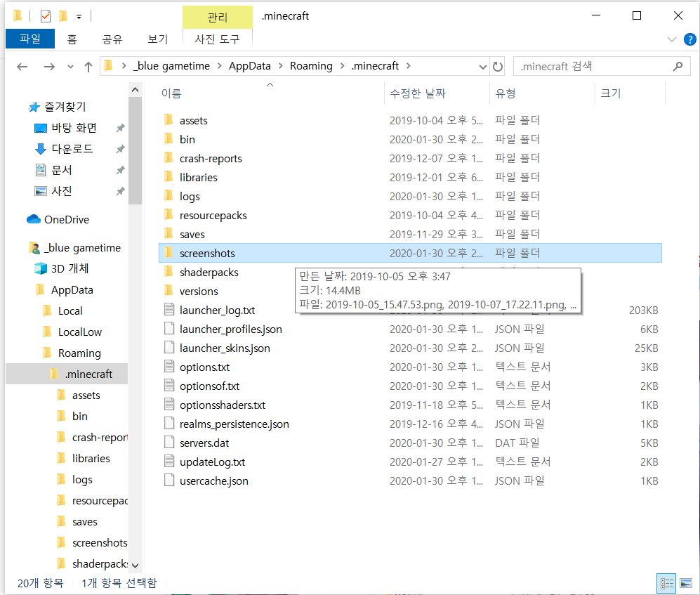Select servers.dat file icon
This screenshot has width=700, height=595.
pos(169,443)
